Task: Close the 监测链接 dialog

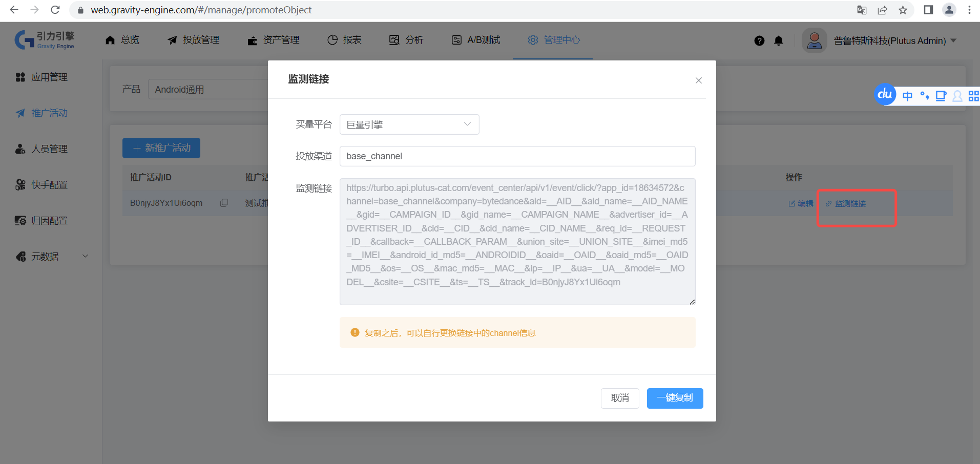Action: point(698,80)
